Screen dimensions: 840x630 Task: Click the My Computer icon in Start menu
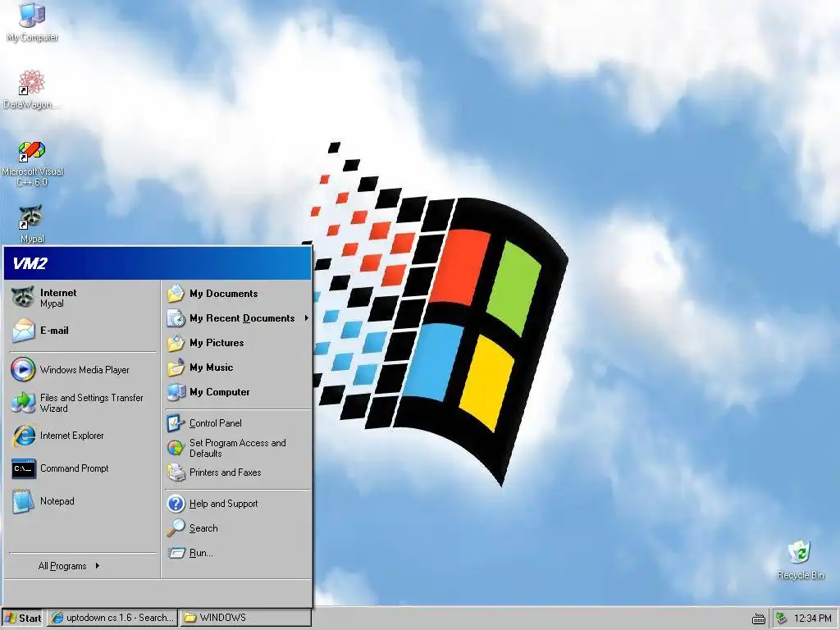[176, 392]
